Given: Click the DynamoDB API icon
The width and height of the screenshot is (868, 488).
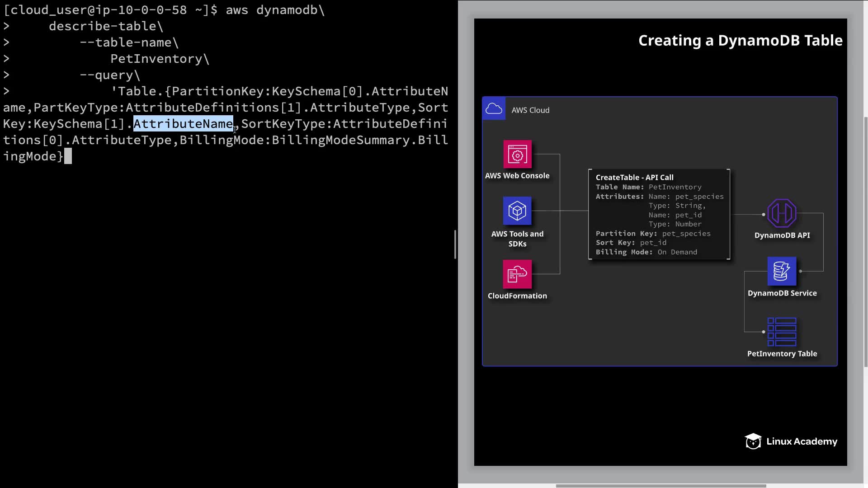Looking at the screenshot, I should (782, 213).
